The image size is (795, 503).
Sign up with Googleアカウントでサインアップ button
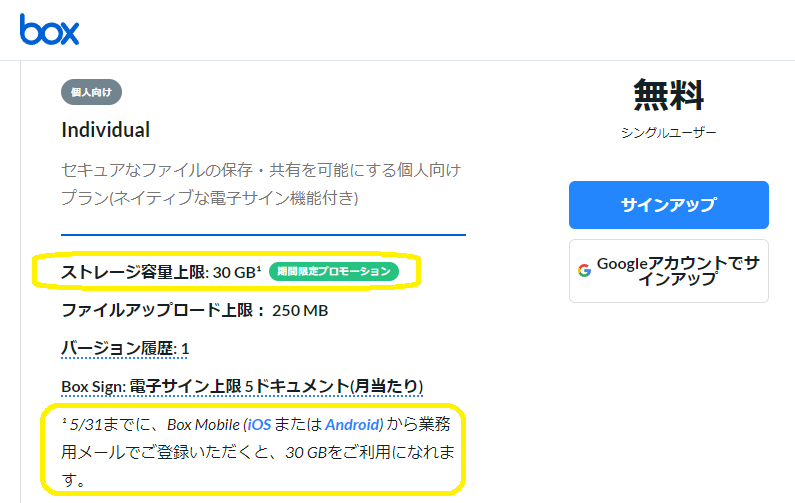(668, 271)
